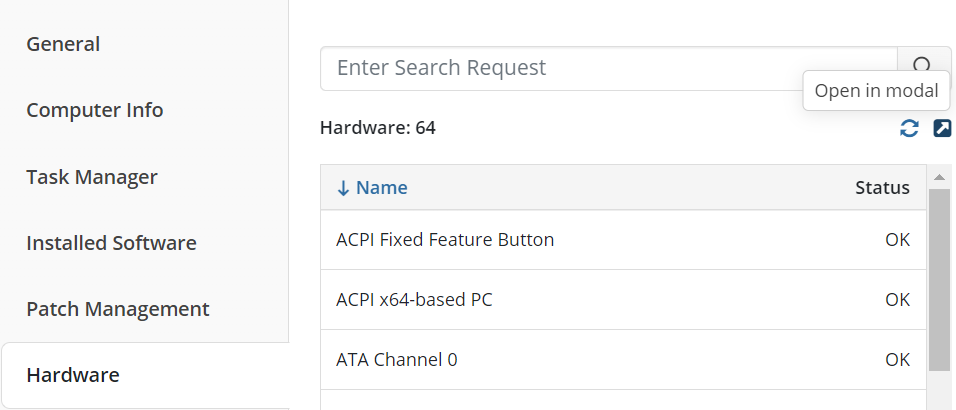Sort by the Status column header
This screenshot has width=956, height=410.
(x=882, y=188)
